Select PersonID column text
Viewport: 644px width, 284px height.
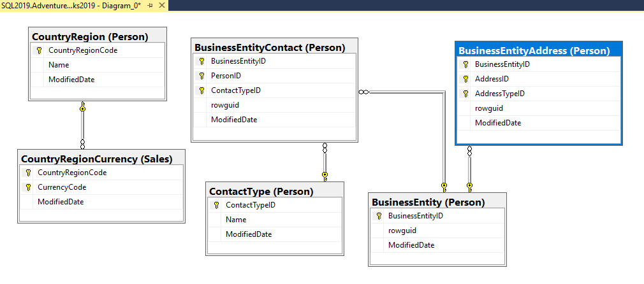pos(226,76)
